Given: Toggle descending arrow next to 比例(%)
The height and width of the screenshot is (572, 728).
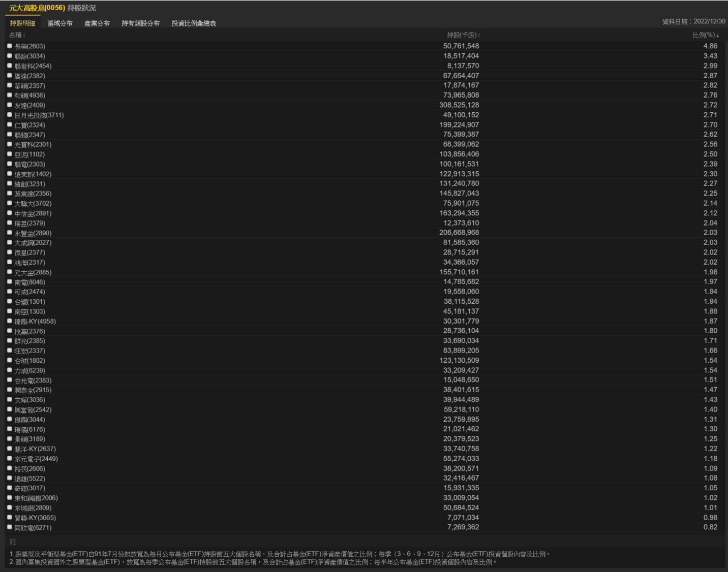Looking at the screenshot, I should click(717, 36).
